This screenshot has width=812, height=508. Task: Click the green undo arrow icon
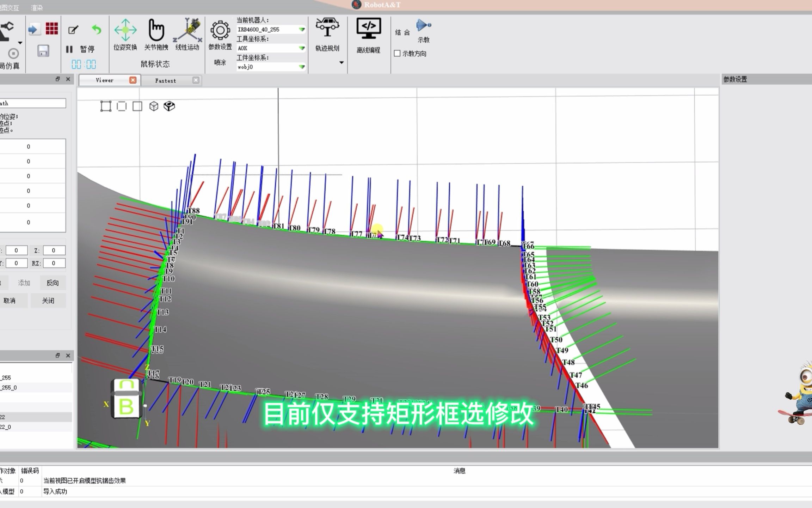point(96,30)
